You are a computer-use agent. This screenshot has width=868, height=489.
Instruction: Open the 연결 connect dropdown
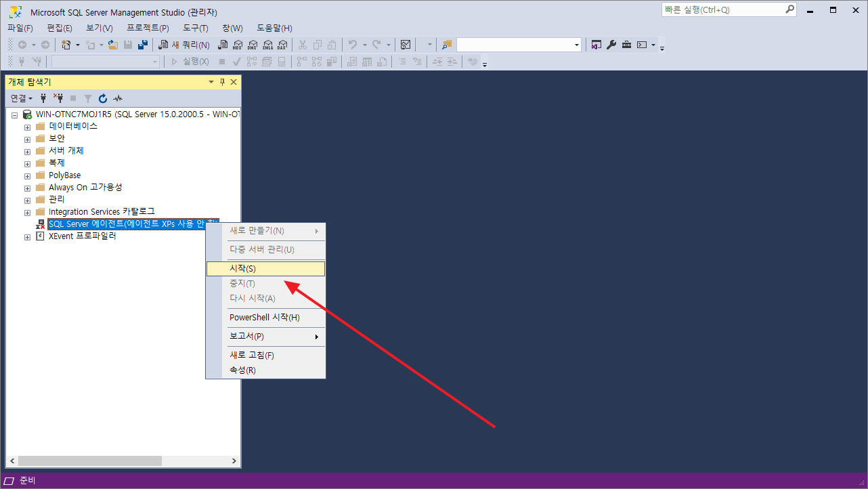22,98
